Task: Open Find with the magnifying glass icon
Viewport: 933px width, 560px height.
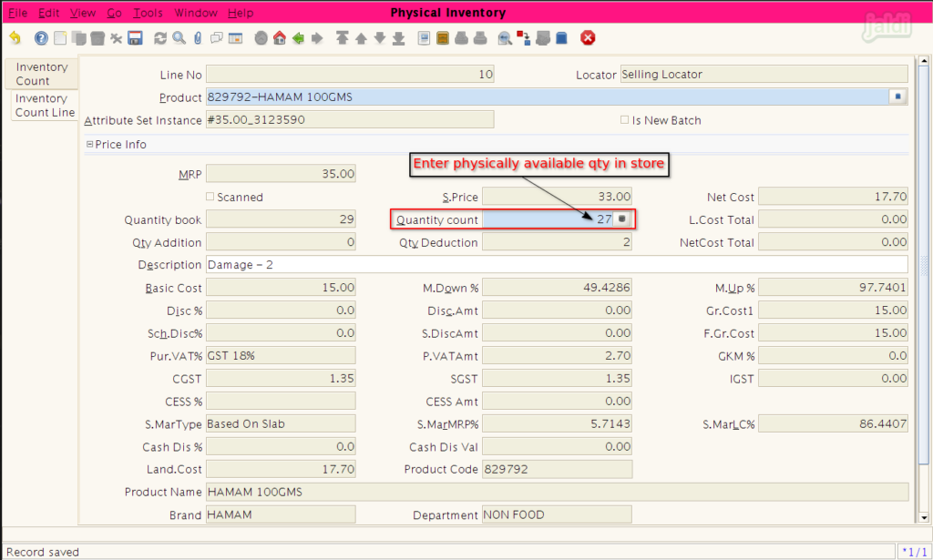Action: coord(179,38)
